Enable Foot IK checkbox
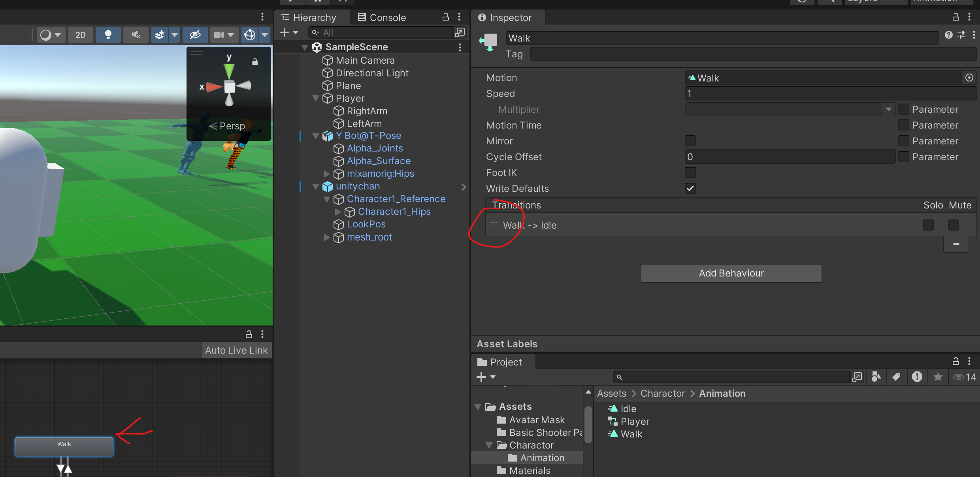Image resolution: width=980 pixels, height=477 pixels. [x=690, y=172]
